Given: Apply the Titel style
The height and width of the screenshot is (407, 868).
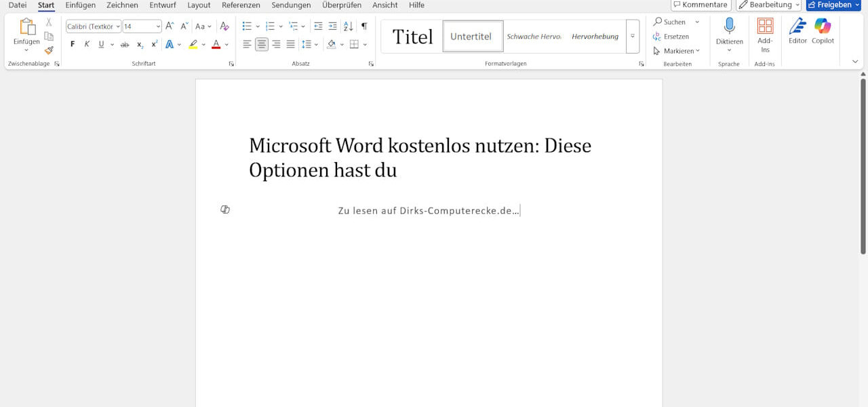Looking at the screenshot, I should (x=412, y=37).
